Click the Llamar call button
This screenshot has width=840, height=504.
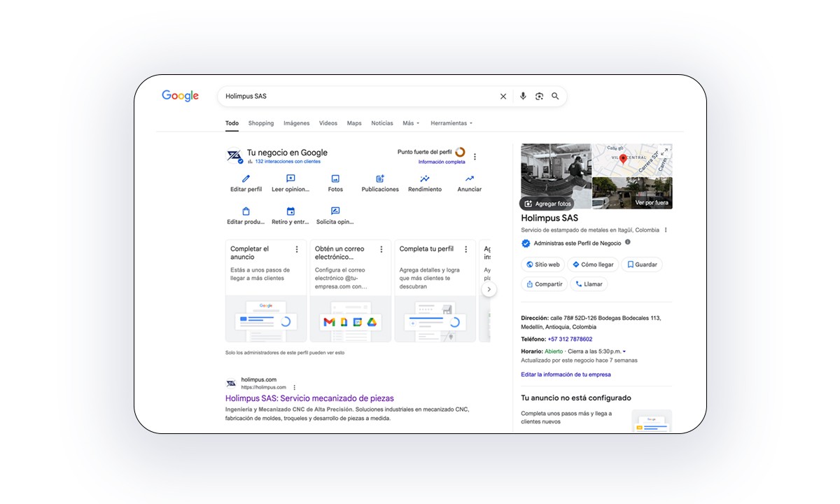point(589,284)
